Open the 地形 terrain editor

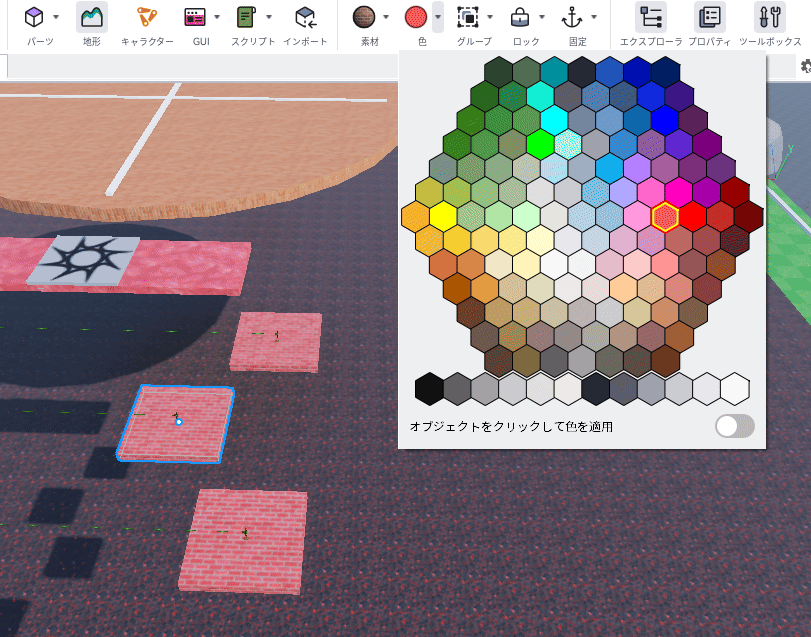(92, 17)
